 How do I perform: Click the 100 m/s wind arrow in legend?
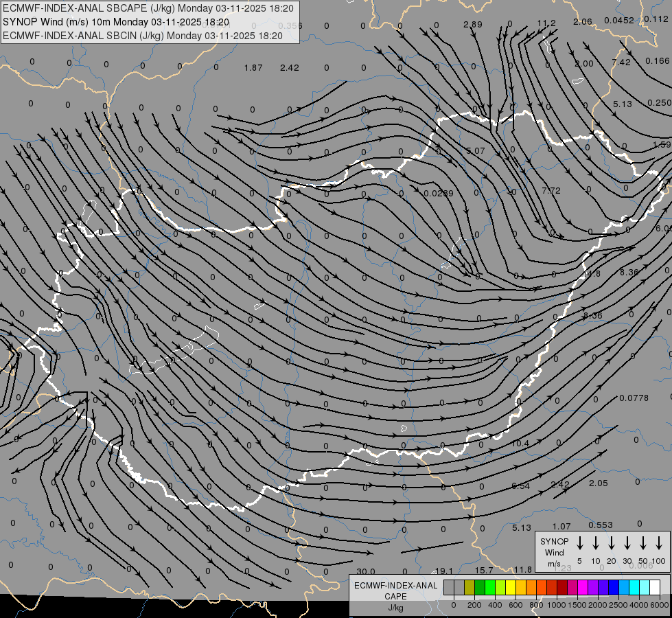[x=659, y=543]
